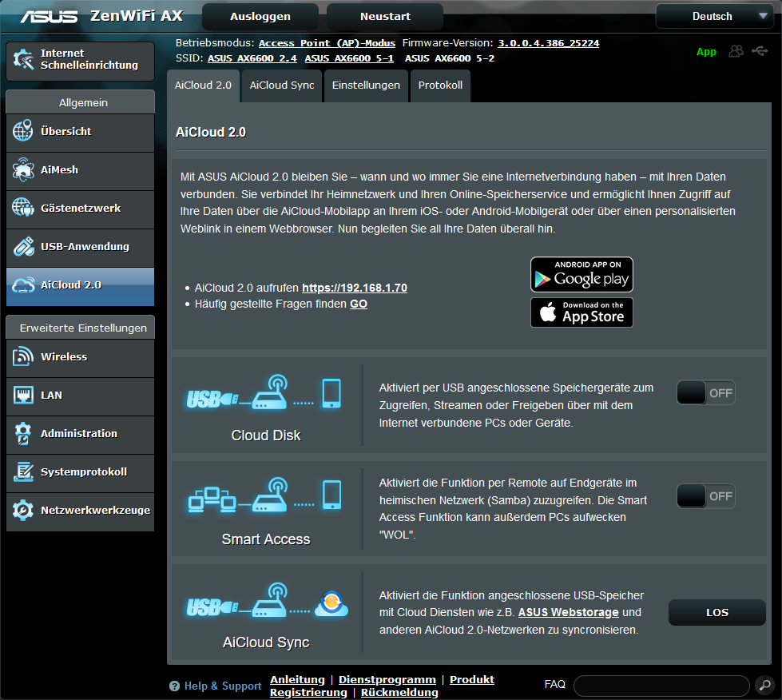Click the Registrierung footer link
Image resolution: width=782 pixels, height=700 pixels.
click(308, 693)
